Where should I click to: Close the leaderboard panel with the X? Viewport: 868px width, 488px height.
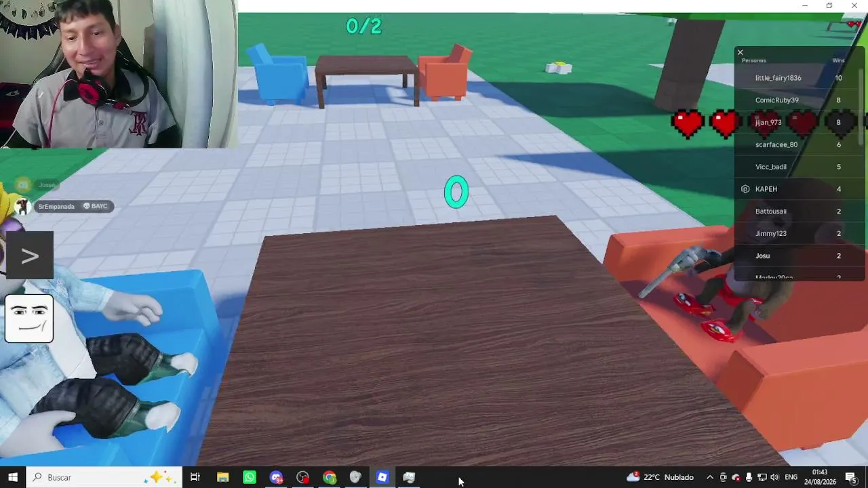741,52
